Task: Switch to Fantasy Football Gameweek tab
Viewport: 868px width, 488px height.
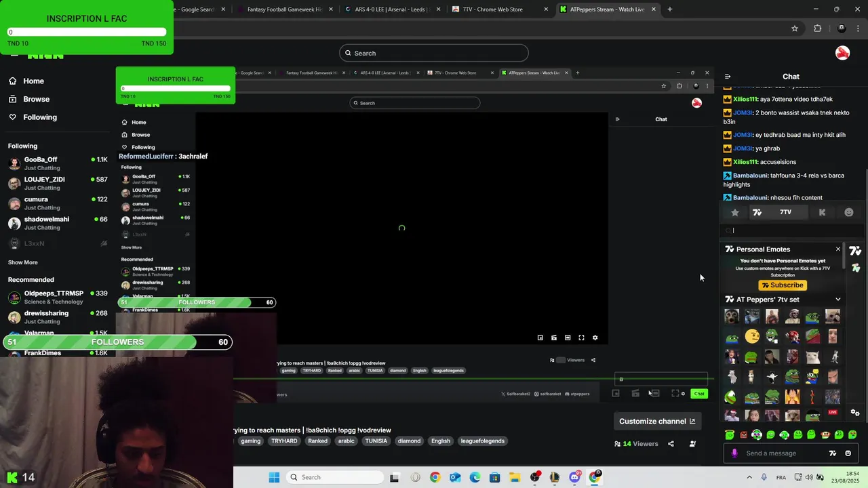Action: [284, 9]
